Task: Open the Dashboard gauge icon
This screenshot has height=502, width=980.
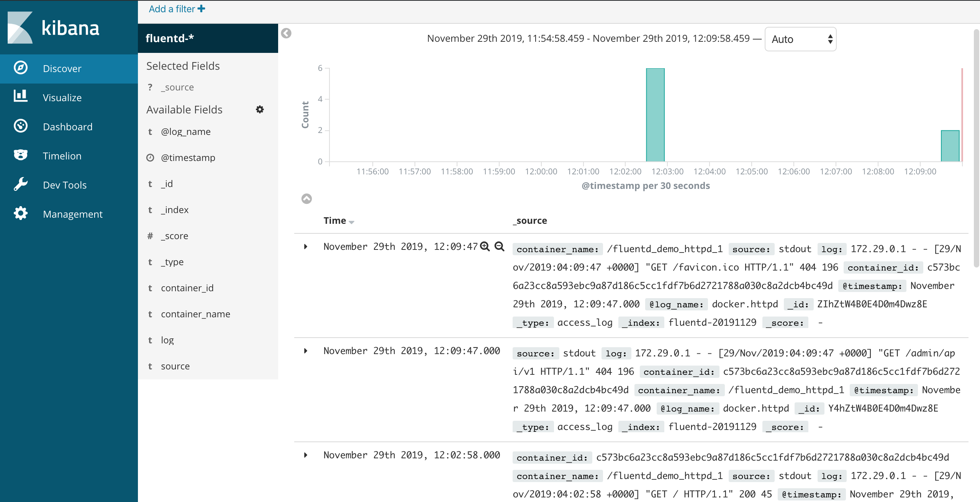Action: (21, 126)
